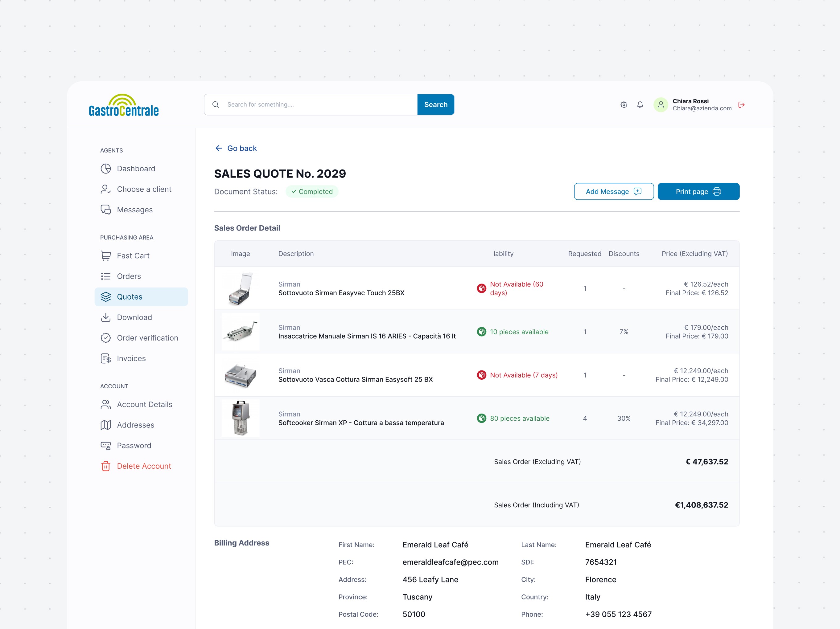Open the Download section link
Image resolution: width=840 pixels, height=629 pixels.
pos(141,317)
